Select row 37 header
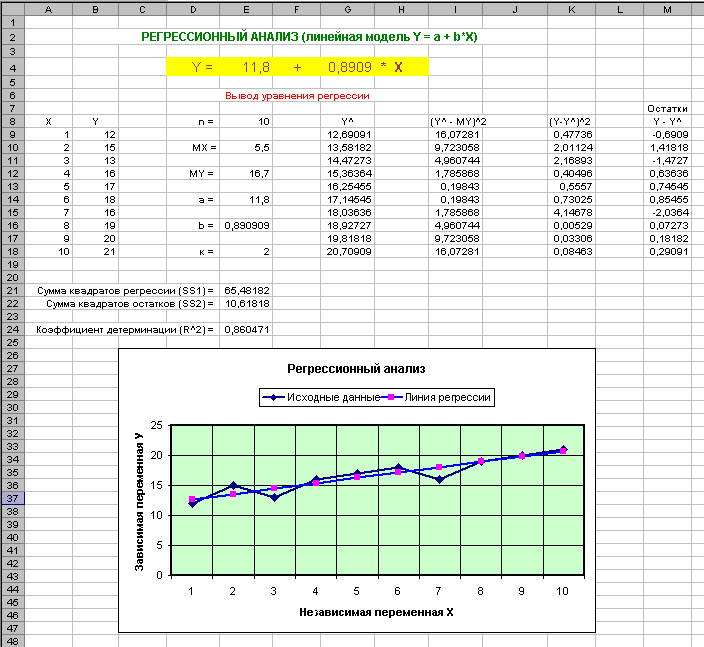 pyautogui.click(x=12, y=498)
